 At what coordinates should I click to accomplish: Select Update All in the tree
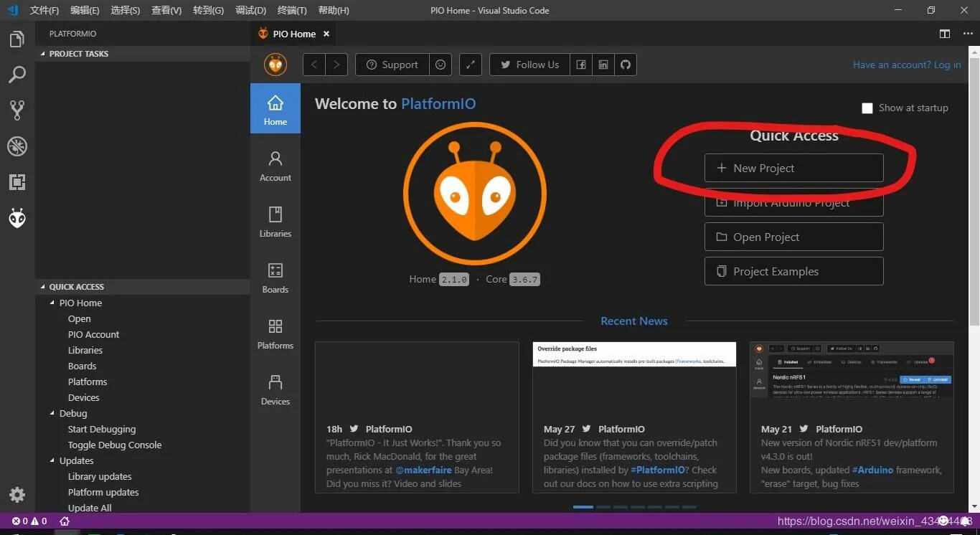[90, 508]
